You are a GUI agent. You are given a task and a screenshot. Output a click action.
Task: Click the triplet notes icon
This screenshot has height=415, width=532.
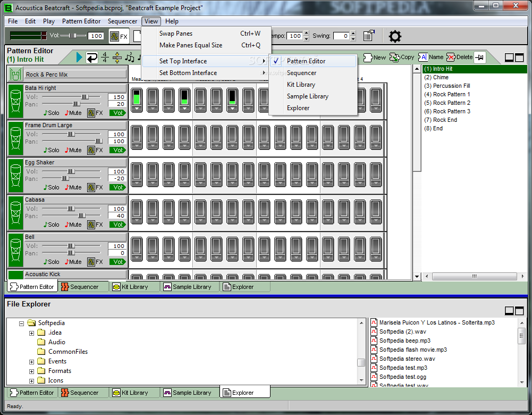[129, 57]
